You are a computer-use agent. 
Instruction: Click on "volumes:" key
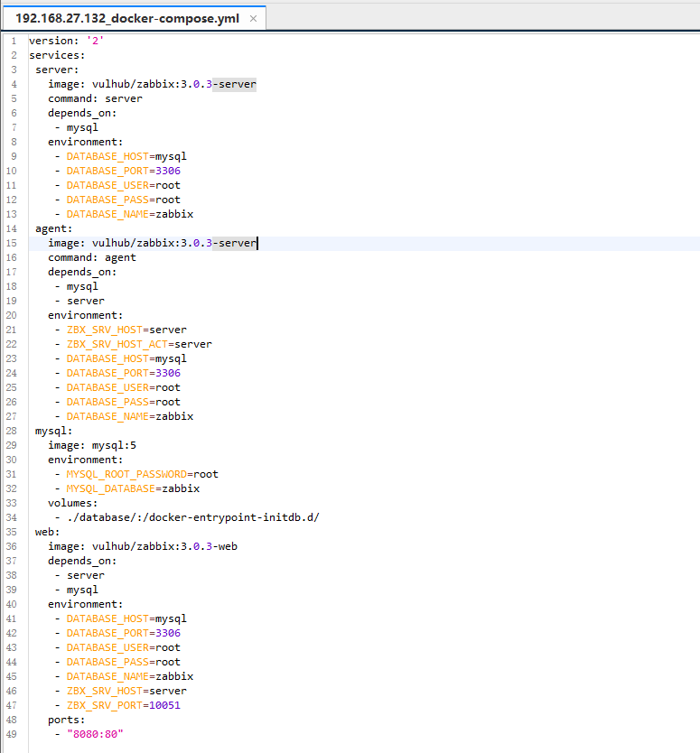pos(72,503)
